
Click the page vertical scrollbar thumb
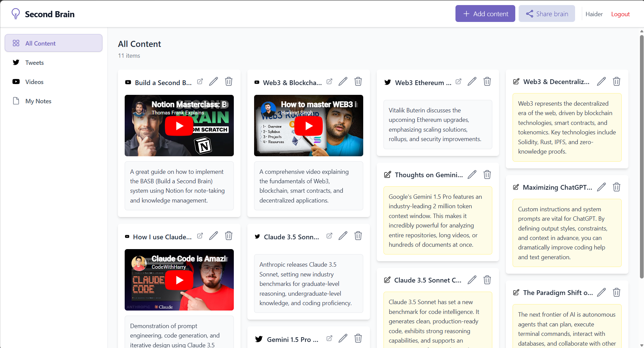point(642,157)
